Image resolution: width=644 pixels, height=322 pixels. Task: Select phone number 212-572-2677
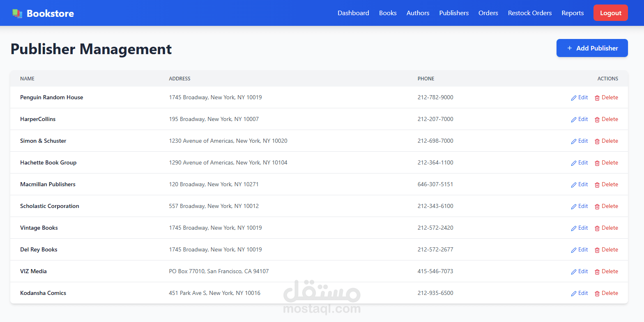point(435,249)
